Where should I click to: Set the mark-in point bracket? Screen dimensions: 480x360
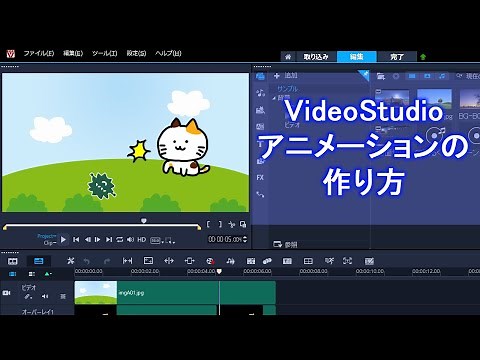tap(208, 224)
